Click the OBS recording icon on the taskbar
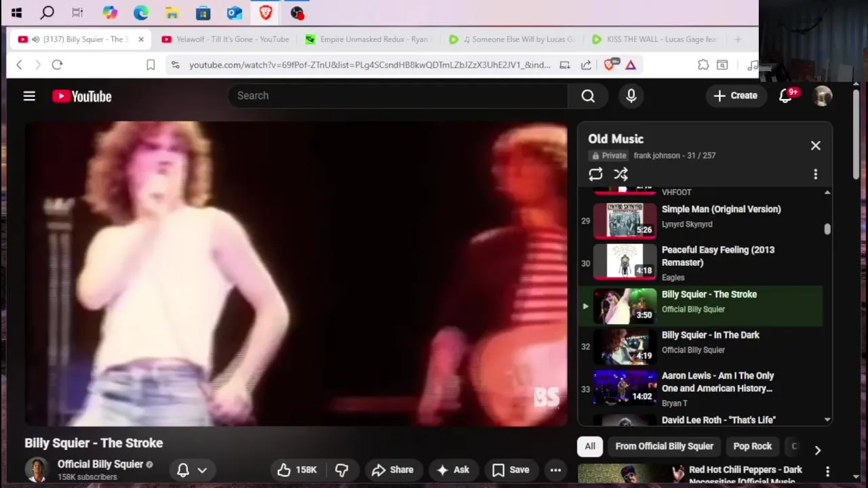 pyautogui.click(x=296, y=12)
